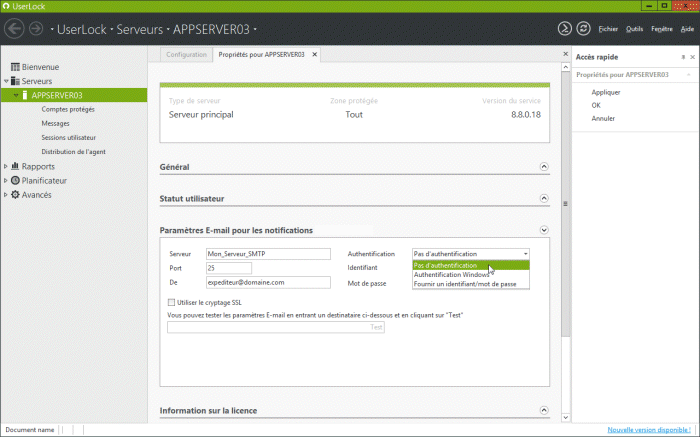This screenshot has height=437, width=700.
Task: Click the scroll up arrow
Action: point(565,67)
